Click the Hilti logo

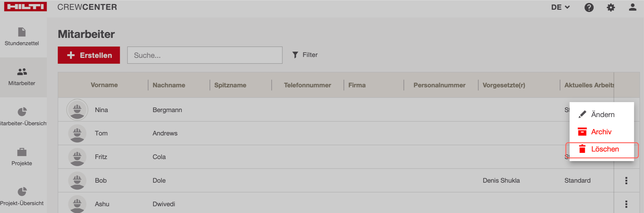(26, 7)
